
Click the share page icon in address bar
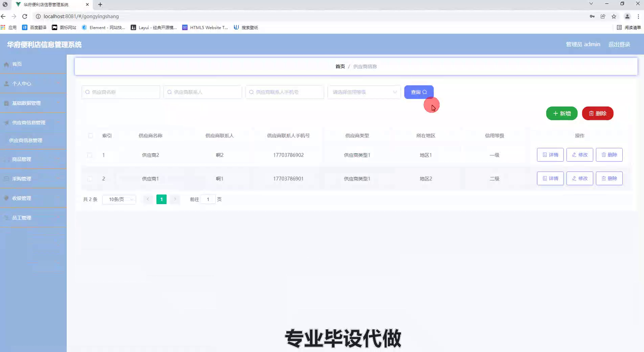pos(603,16)
